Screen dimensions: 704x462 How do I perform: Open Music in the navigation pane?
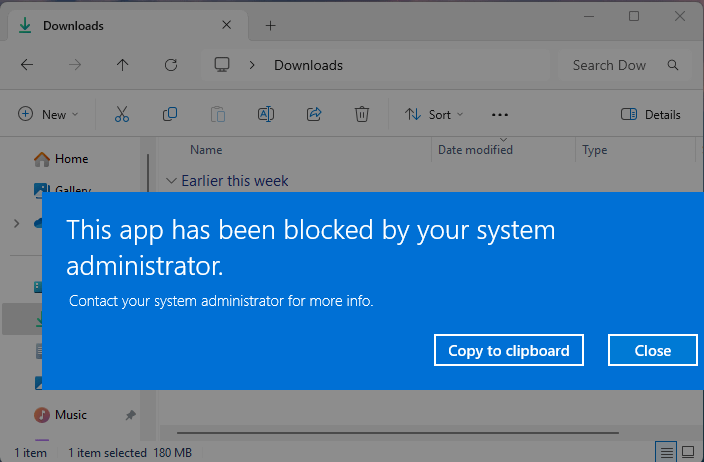(61, 415)
